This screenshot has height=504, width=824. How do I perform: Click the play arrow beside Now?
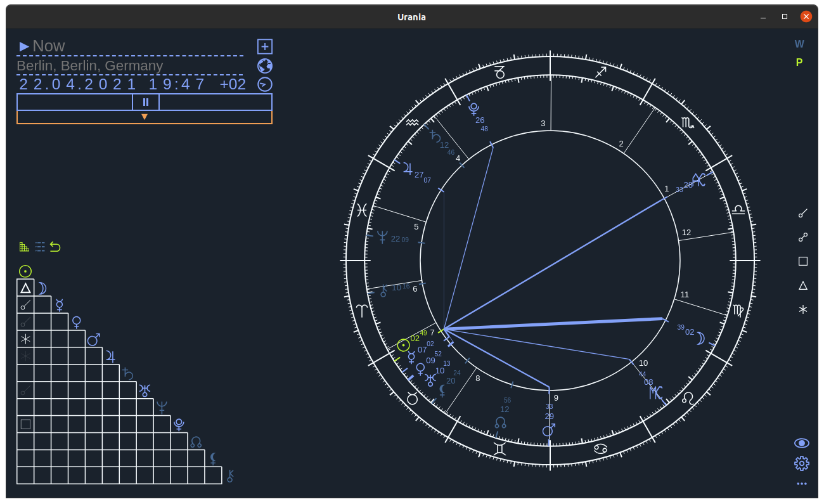coord(24,46)
